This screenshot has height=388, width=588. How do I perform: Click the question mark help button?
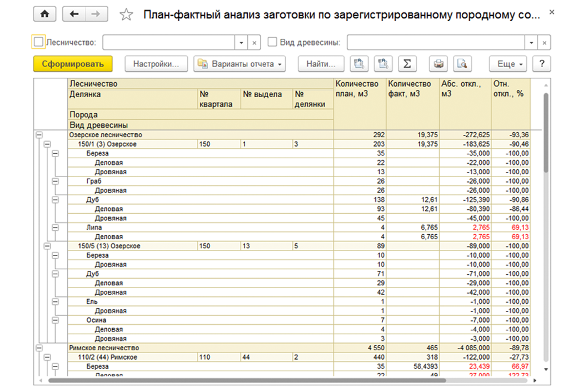click(541, 64)
